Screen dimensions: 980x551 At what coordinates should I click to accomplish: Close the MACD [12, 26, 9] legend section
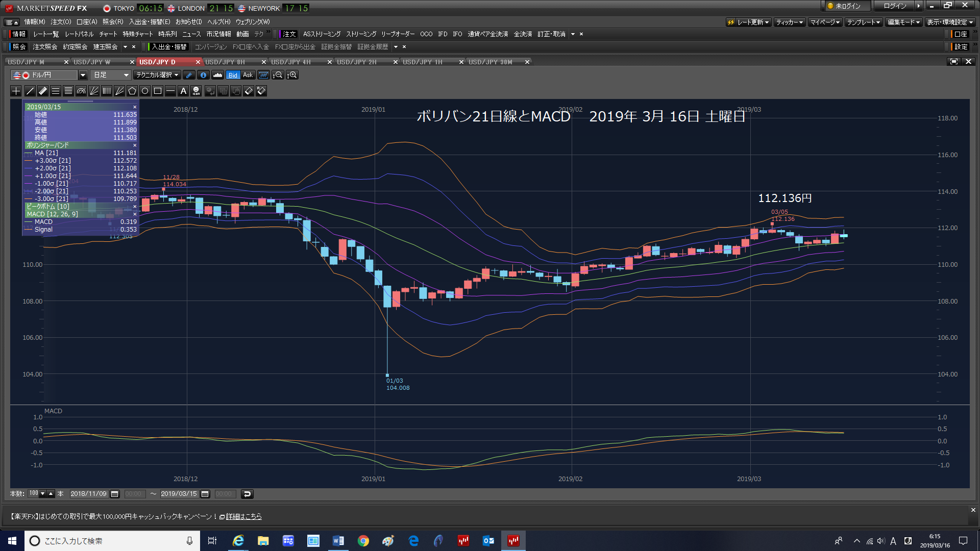135,214
